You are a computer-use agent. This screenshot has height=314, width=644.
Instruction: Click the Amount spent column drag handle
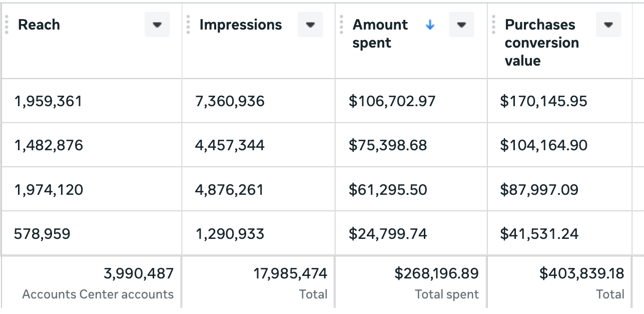pos(341,25)
